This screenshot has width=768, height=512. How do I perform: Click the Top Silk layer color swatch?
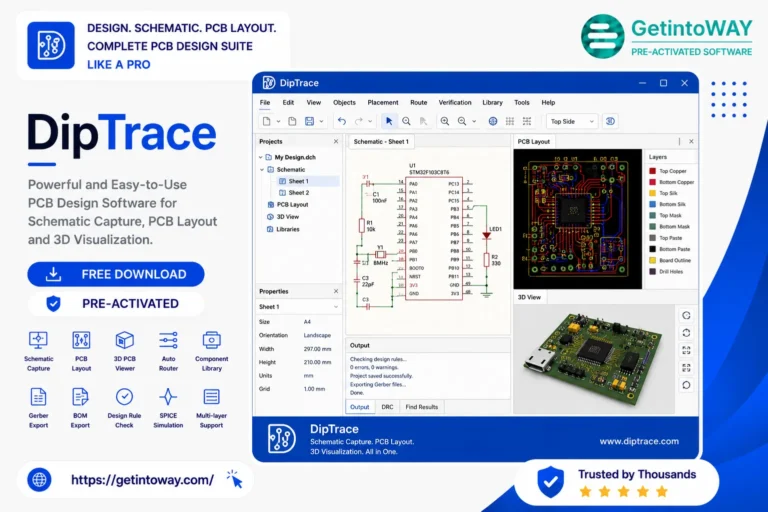coord(652,193)
